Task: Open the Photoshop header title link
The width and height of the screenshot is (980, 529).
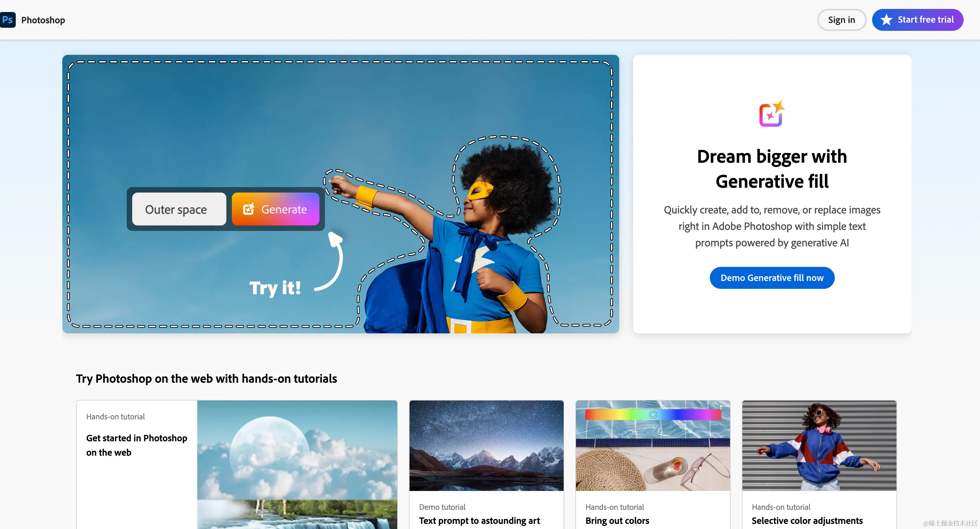Action: [x=43, y=20]
